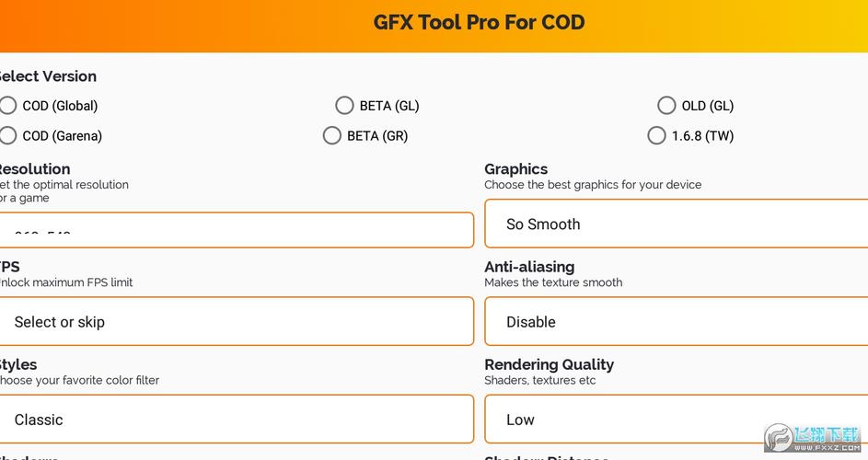Click the Select Version heading
Screen dimensions: 868x460
tap(48, 76)
